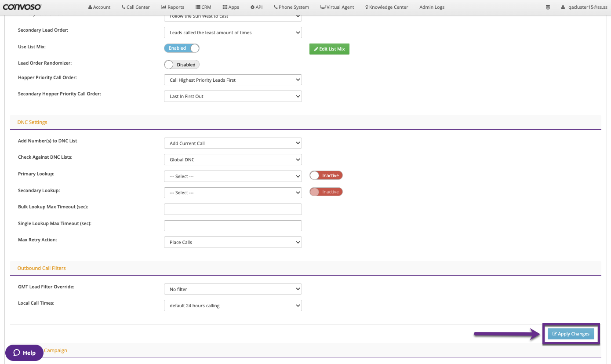The height and width of the screenshot is (364, 611).
Task: Open the GMT Lead Filter Override dropdown
Action: pyautogui.click(x=233, y=289)
